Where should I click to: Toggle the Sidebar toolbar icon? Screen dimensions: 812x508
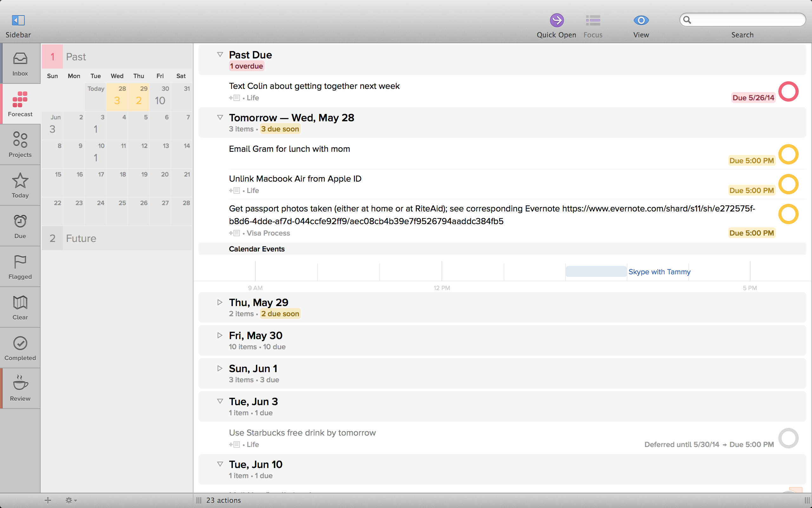pyautogui.click(x=18, y=20)
